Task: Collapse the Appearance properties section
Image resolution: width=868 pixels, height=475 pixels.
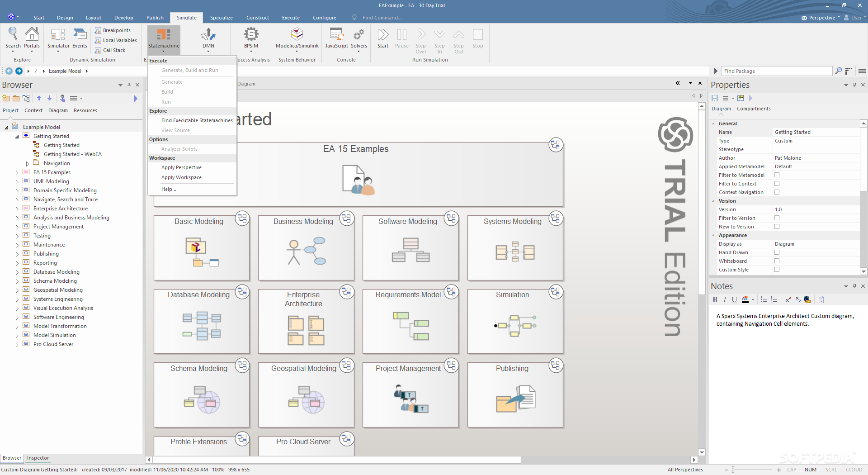Action: [x=713, y=235]
